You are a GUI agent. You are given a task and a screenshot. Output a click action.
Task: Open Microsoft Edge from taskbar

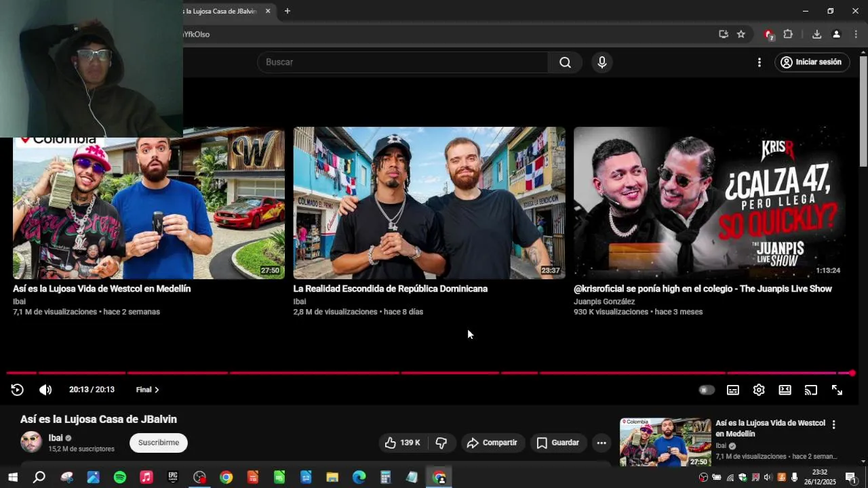click(x=359, y=477)
